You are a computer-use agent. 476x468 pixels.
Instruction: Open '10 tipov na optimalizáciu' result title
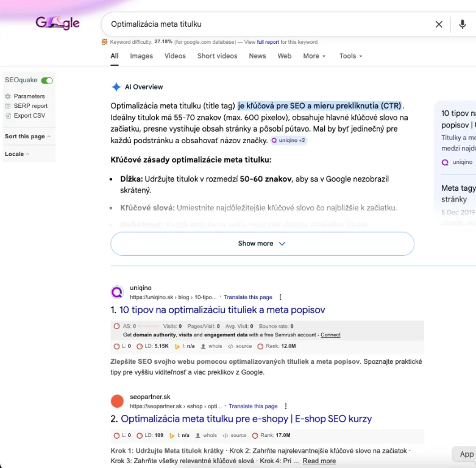222,310
